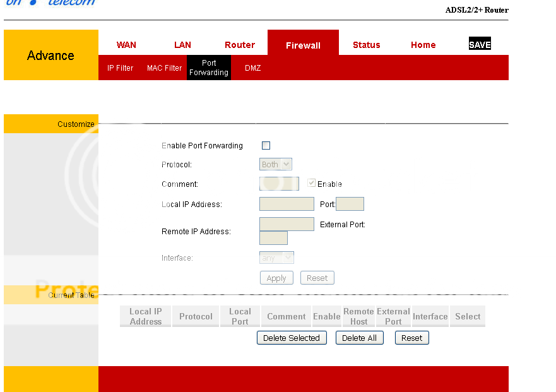The height and width of the screenshot is (392, 556).
Task: Click Reset button beside Delete All
Action: click(x=411, y=338)
